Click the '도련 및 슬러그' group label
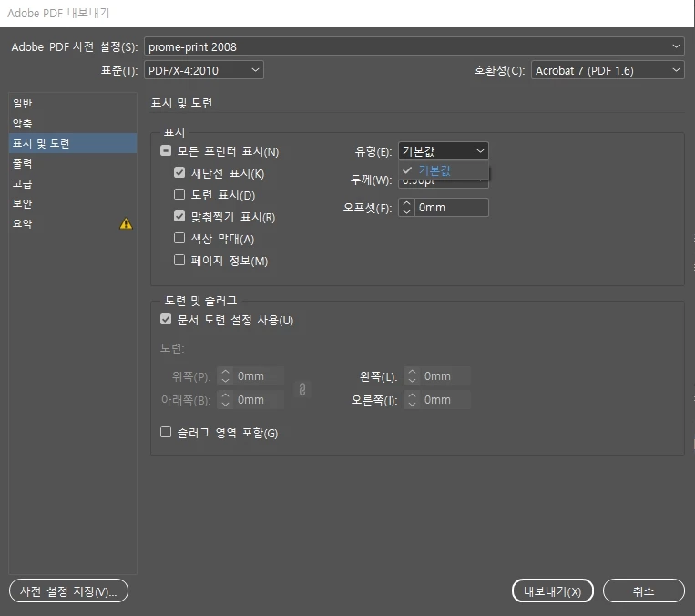 (x=200, y=300)
